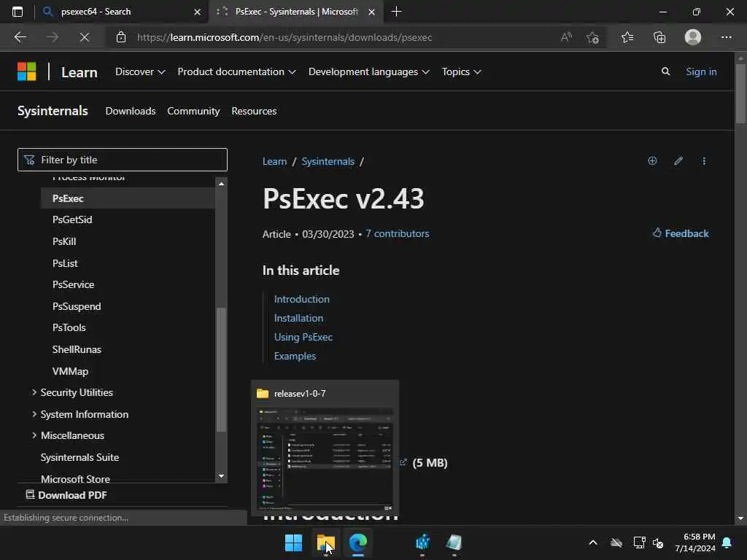Click the address bar URL
747x560 pixels.
pos(285,37)
